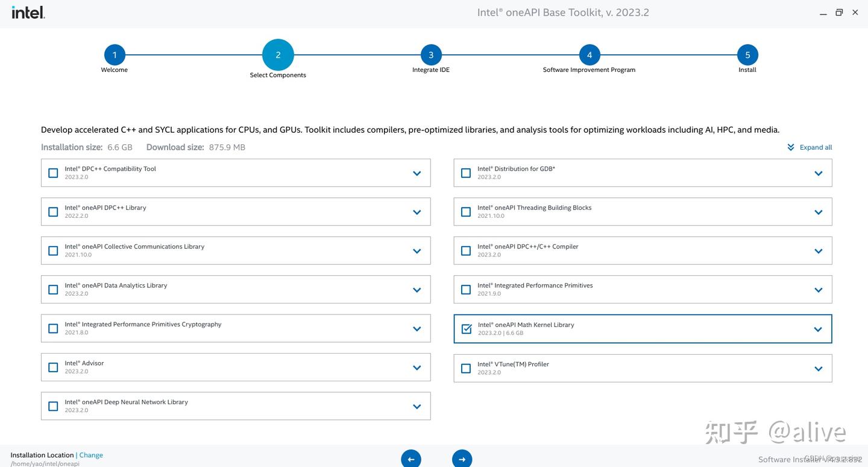The height and width of the screenshot is (467, 868).
Task: Click step 2 Select Components circle
Action: pyautogui.click(x=278, y=55)
